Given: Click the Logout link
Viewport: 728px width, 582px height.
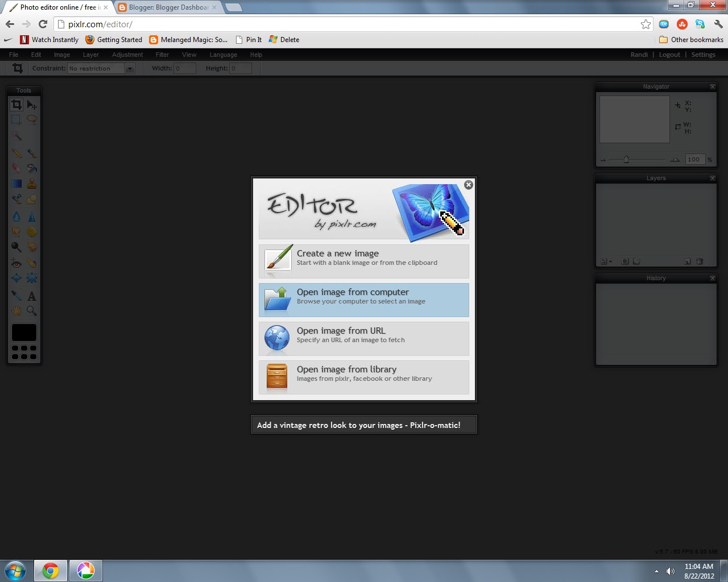Looking at the screenshot, I should coord(669,55).
